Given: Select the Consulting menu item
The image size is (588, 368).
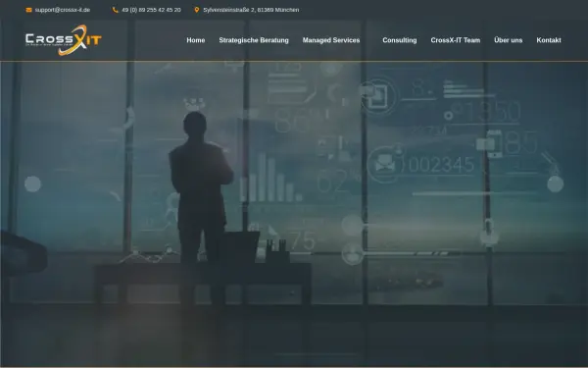Looking at the screenshot, I should 400,40.
